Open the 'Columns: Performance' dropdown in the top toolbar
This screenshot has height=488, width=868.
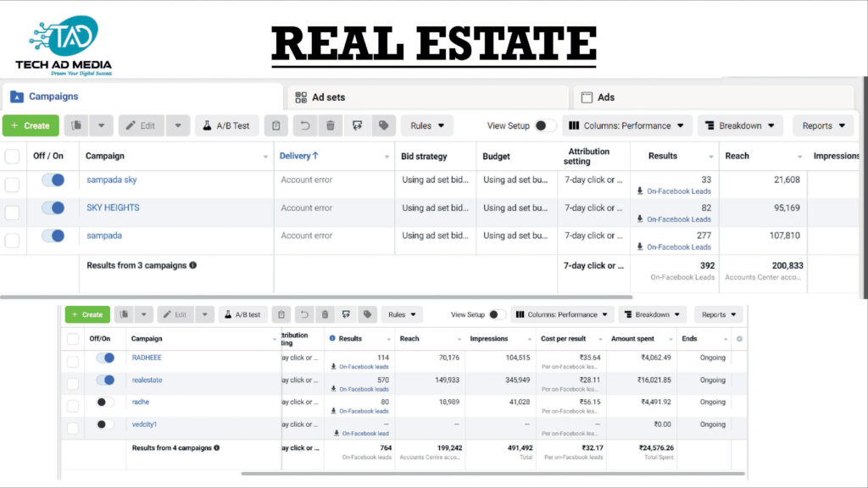point(626,125)
